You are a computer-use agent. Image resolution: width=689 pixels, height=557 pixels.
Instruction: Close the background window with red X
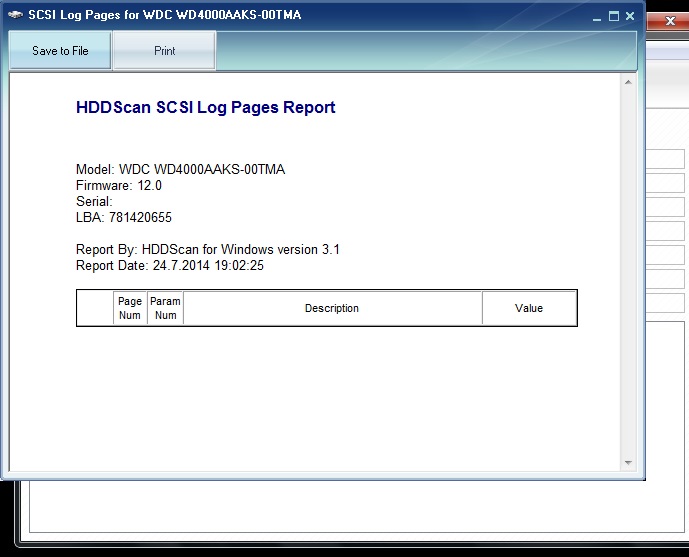point(670,21)
